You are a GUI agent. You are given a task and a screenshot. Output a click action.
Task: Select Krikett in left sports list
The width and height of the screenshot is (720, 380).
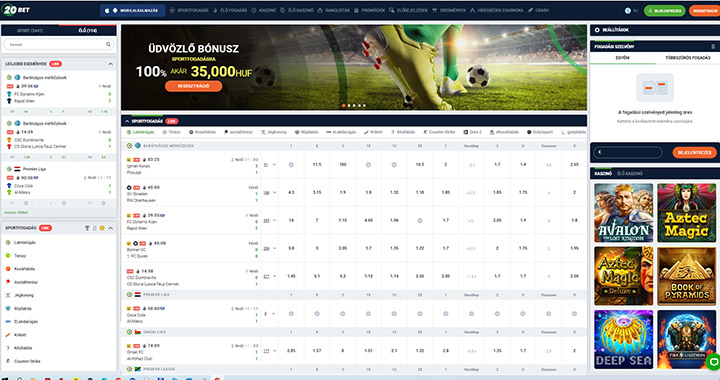tap(20, 335)
